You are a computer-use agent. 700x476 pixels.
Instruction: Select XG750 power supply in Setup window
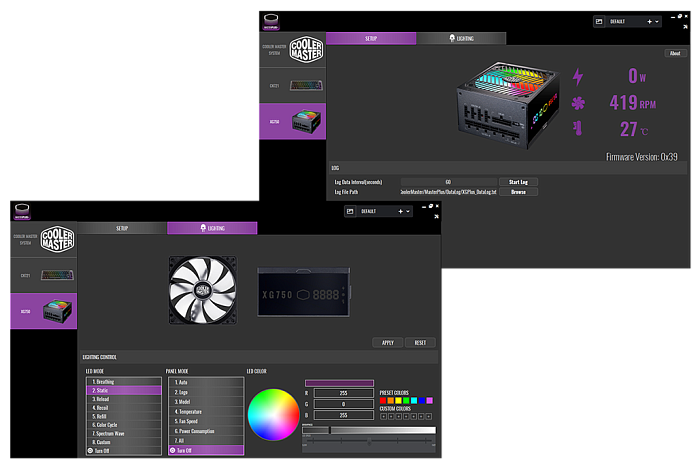[x=293, y=121]
